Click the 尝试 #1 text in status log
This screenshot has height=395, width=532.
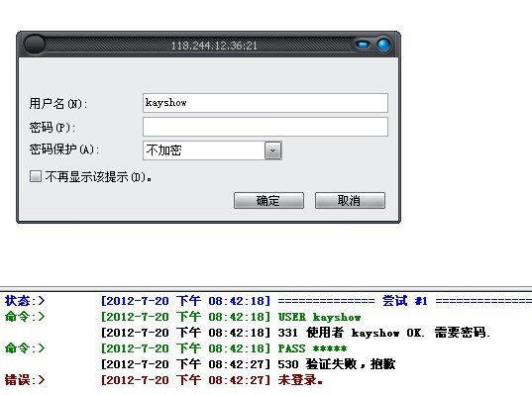tap(405, 300)
